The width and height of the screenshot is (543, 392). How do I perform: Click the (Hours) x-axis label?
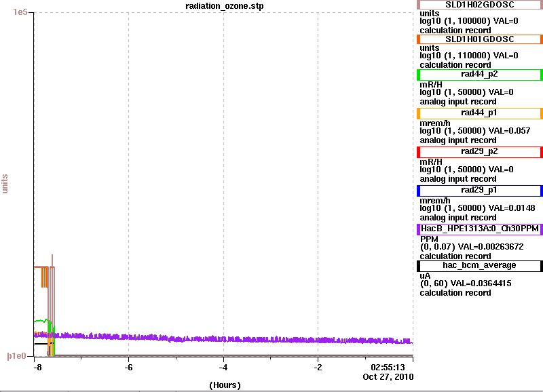click(225, 385)
